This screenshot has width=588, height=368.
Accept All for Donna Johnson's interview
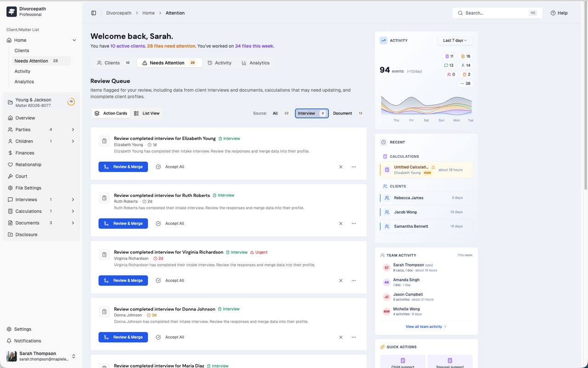click(x=170, y=337)
